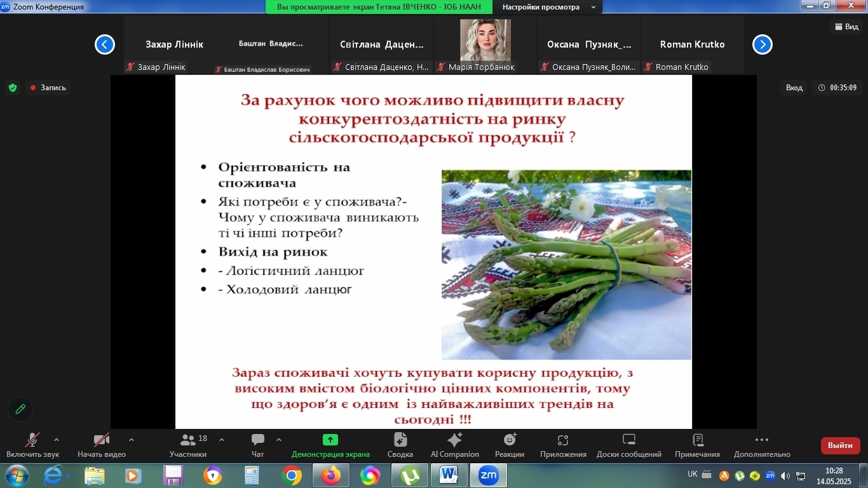868x488 pixels.
Task: Select Захар Ліннік participant tile
Action: point(174,44)
